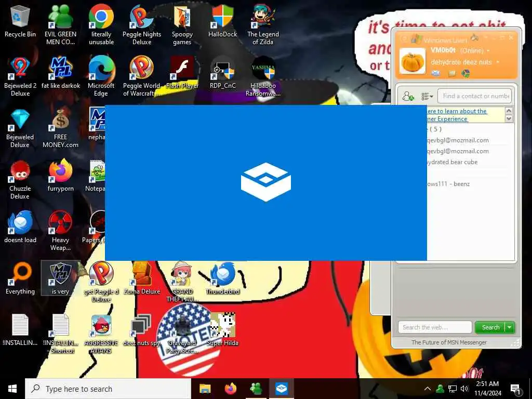Viewport: 532px width, 399px height.
Task: Click the Windows Sandbox taskbar icon
Action: [282, 389]
